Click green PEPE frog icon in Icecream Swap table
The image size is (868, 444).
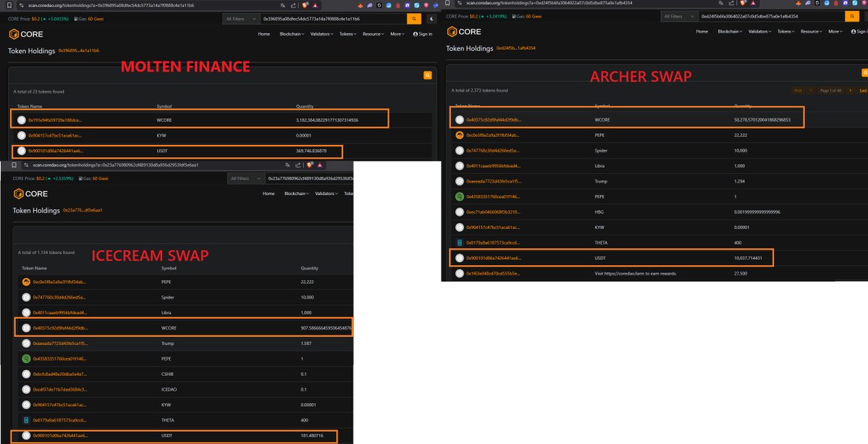[x=26, y=359]
